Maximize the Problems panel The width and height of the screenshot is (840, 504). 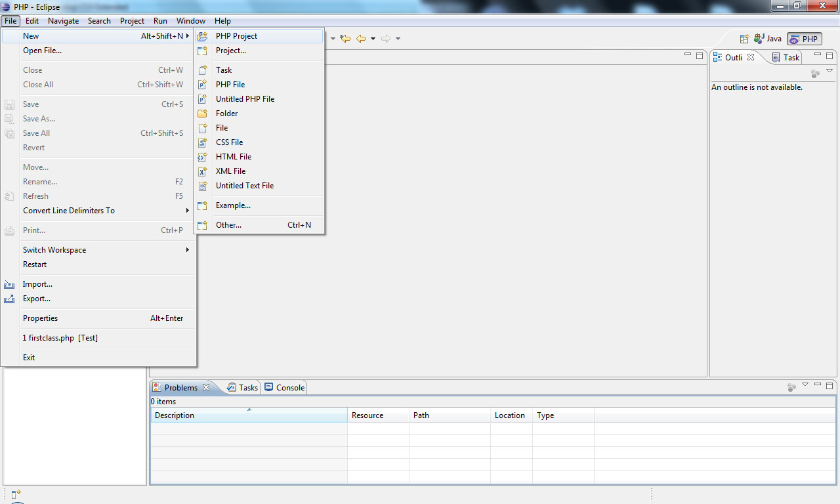[x=829, y=385]
